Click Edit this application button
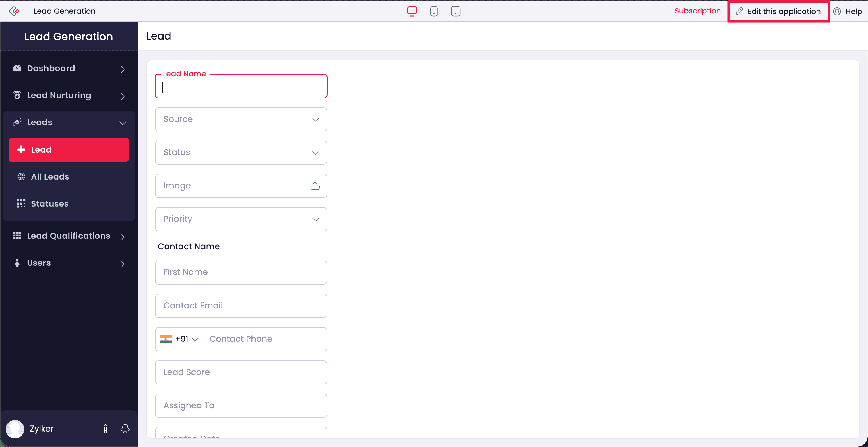The height and width of the screenshot is (447, 868). [x=778, y=11]
